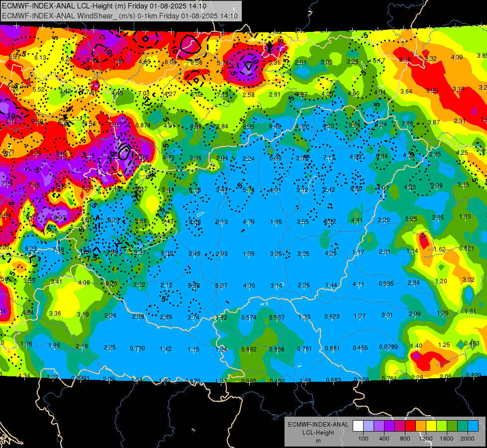This screenshot has height=448, width=487.
Task: Click the WindShear 0-1km header line
Action: click(x=120, y=16)
